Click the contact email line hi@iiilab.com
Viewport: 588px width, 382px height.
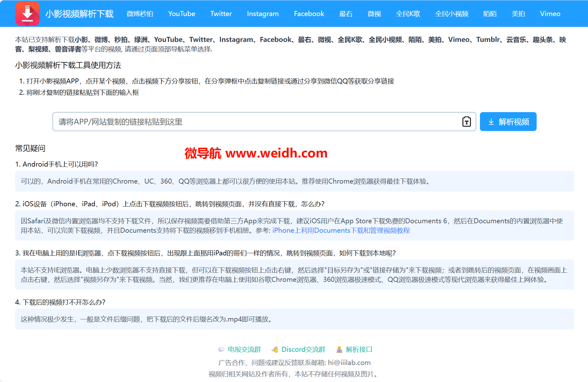click(x=294, y=363)
